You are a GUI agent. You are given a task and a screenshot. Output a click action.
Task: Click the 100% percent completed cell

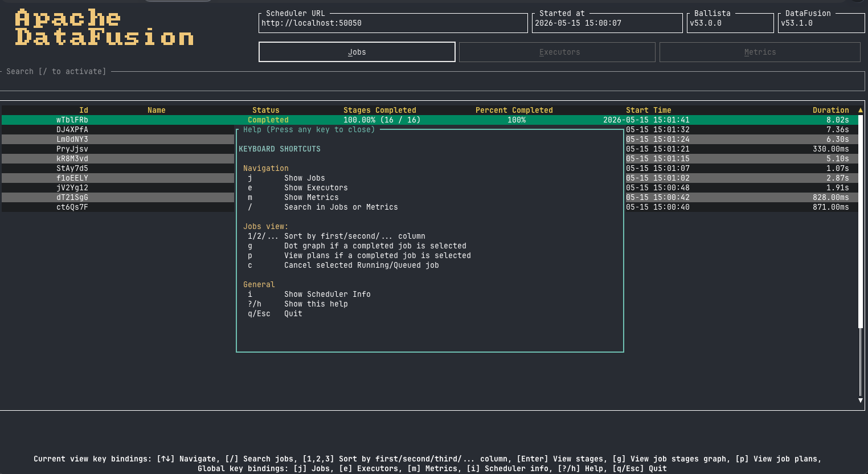(517, 120)
